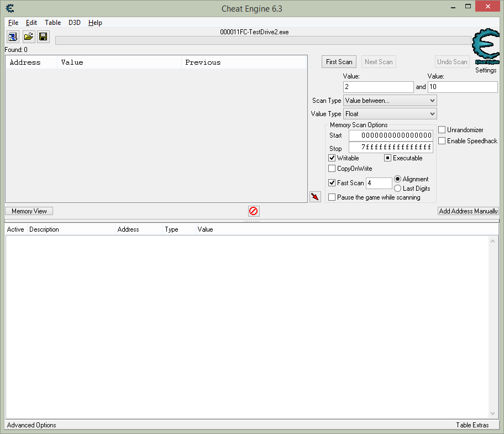Open the D3D menu
Image resolution: width=504 pixels, height=434 pixels.
coord(74,23)
